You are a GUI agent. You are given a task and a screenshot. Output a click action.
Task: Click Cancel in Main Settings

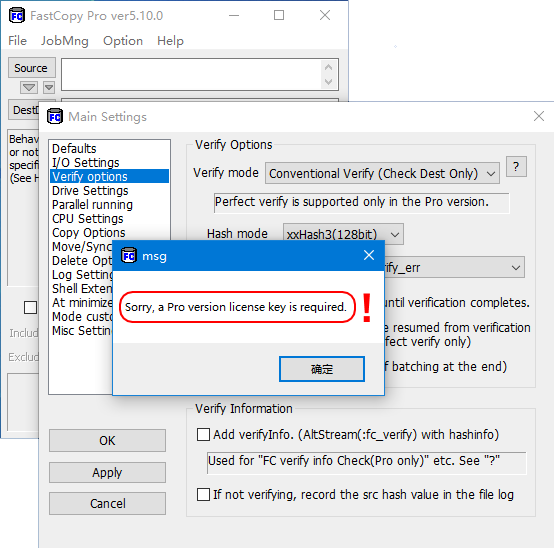(x=107, y=503)
